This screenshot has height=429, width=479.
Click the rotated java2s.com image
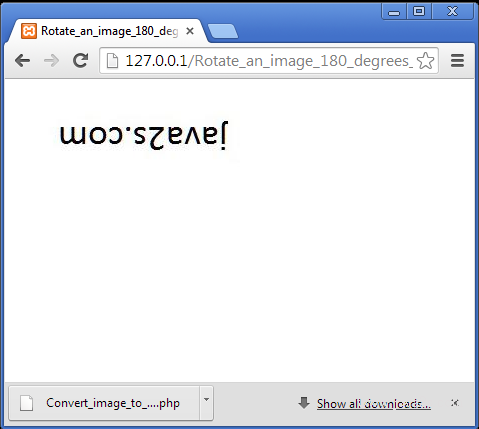coord(144,137)
